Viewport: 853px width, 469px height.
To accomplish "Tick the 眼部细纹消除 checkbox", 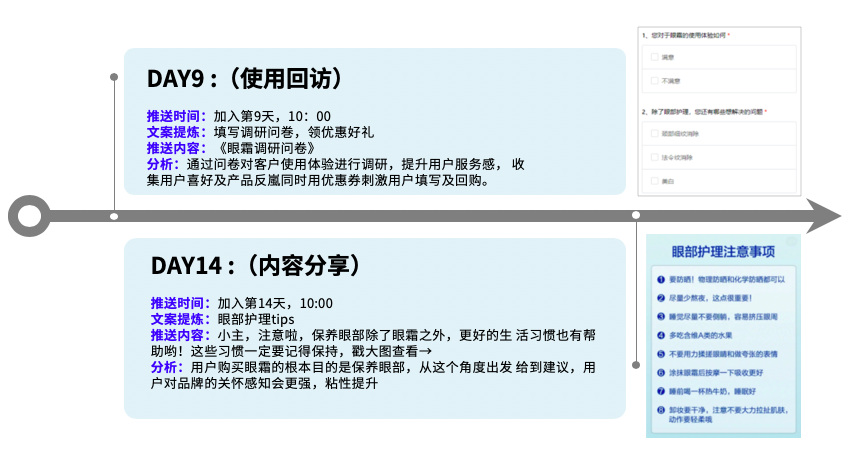I will click(655, 132).
